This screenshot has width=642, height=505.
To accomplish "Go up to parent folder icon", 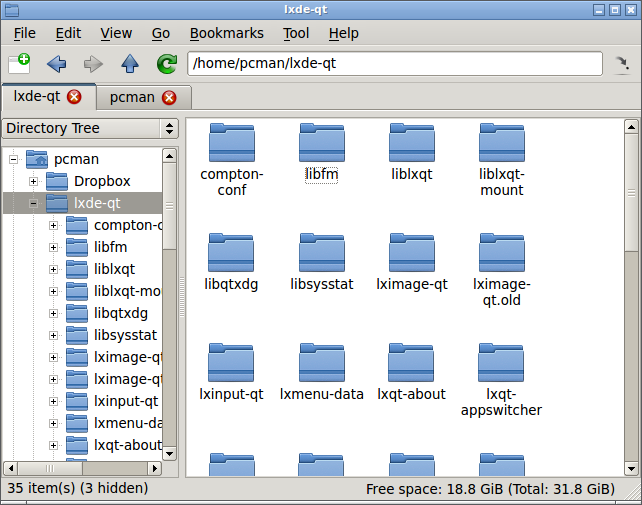I will pyautogui.click(x=130, y=64).
